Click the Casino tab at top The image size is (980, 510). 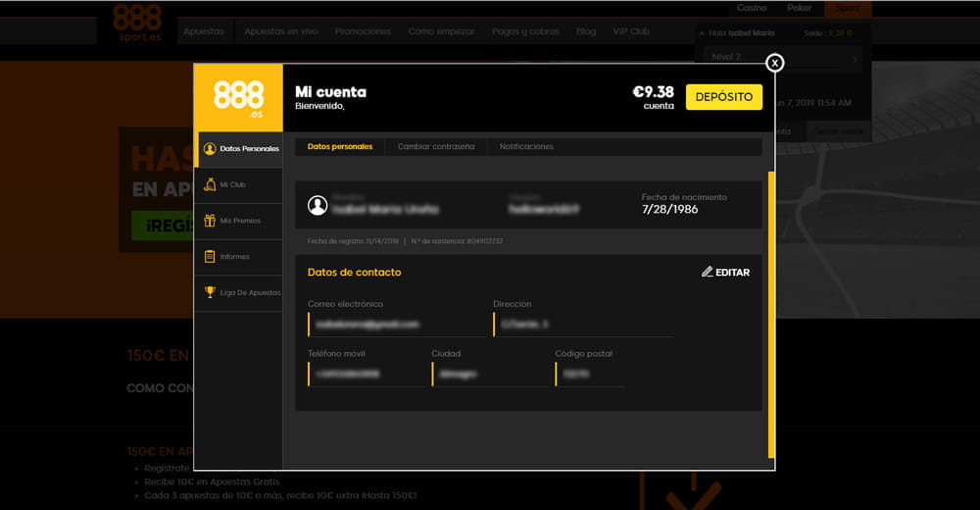tap(752, 8)
